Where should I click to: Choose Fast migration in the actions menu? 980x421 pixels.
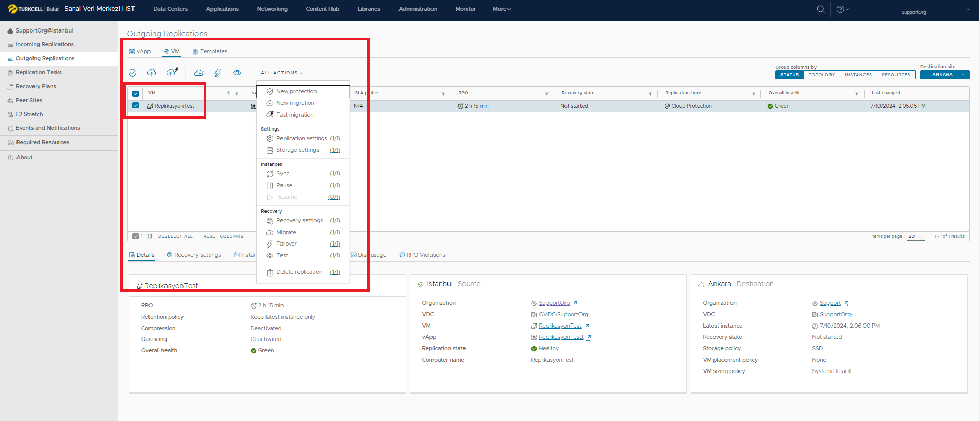pyautogui.click(x=303, y=115)
